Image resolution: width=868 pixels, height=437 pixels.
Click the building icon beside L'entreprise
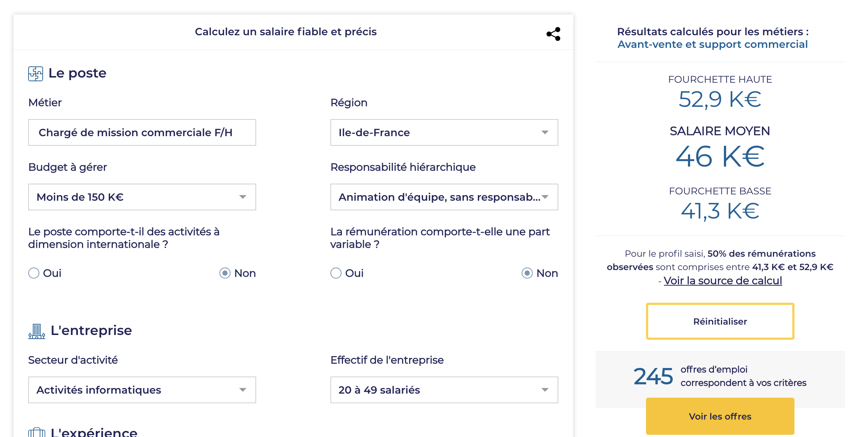[x=37, y=331]
